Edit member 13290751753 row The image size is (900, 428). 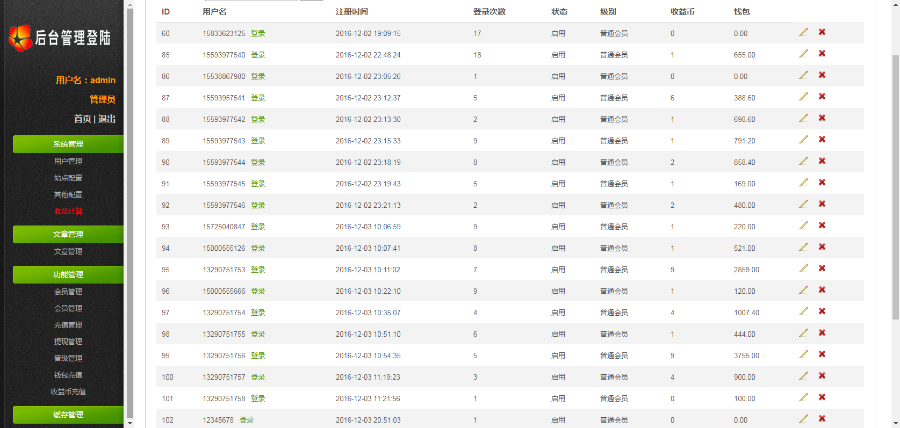pos(803,268)
